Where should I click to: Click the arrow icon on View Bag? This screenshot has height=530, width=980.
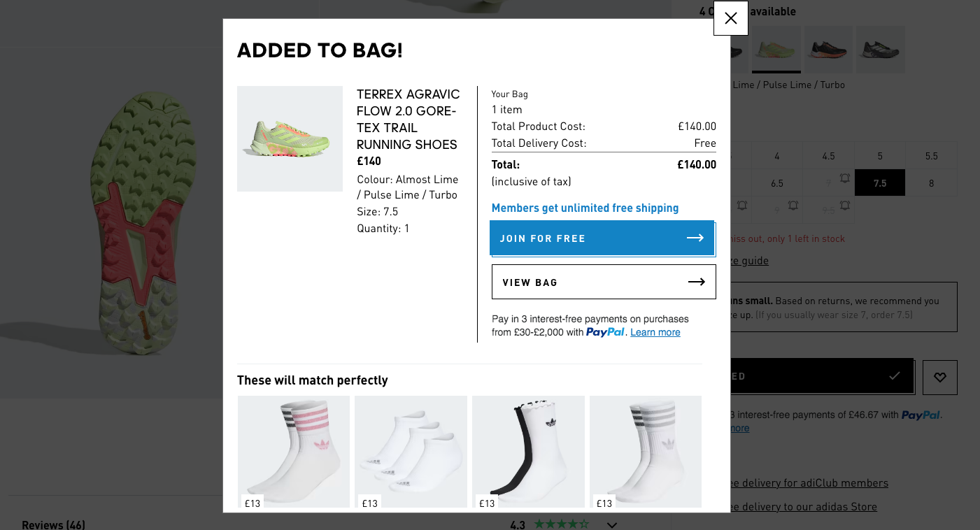[x=696, y=282]
